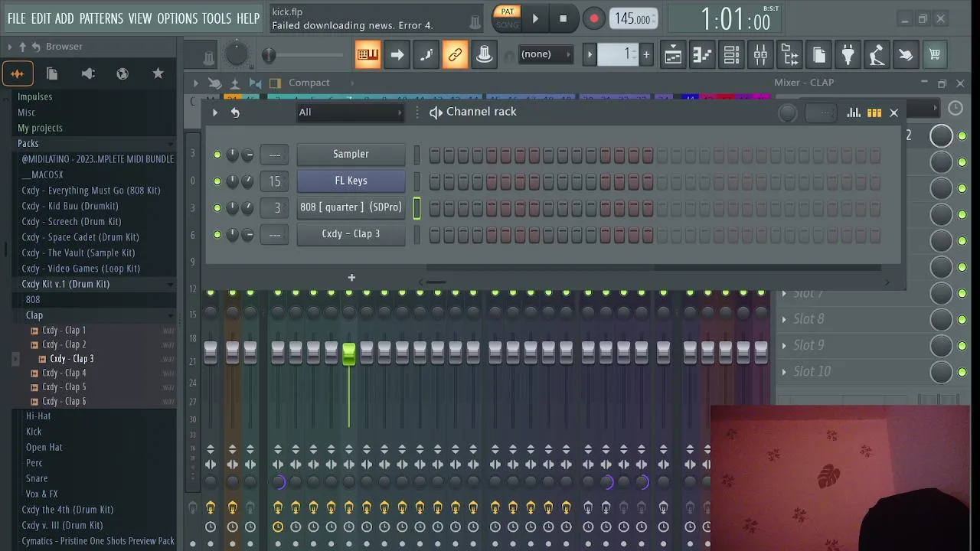
Task: Arm recording with the Record button
Action: click(593, 19)
